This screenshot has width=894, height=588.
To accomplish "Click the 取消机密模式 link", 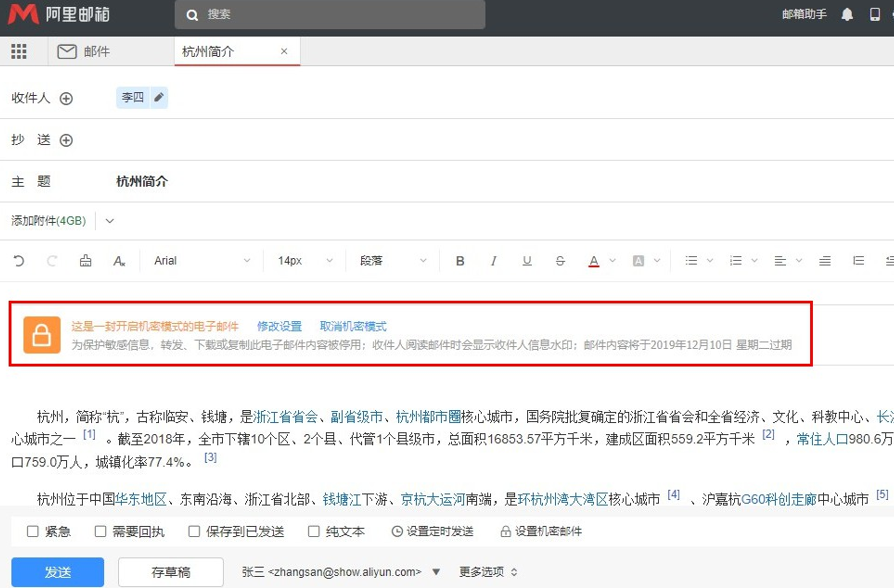I will pos(353,326).
